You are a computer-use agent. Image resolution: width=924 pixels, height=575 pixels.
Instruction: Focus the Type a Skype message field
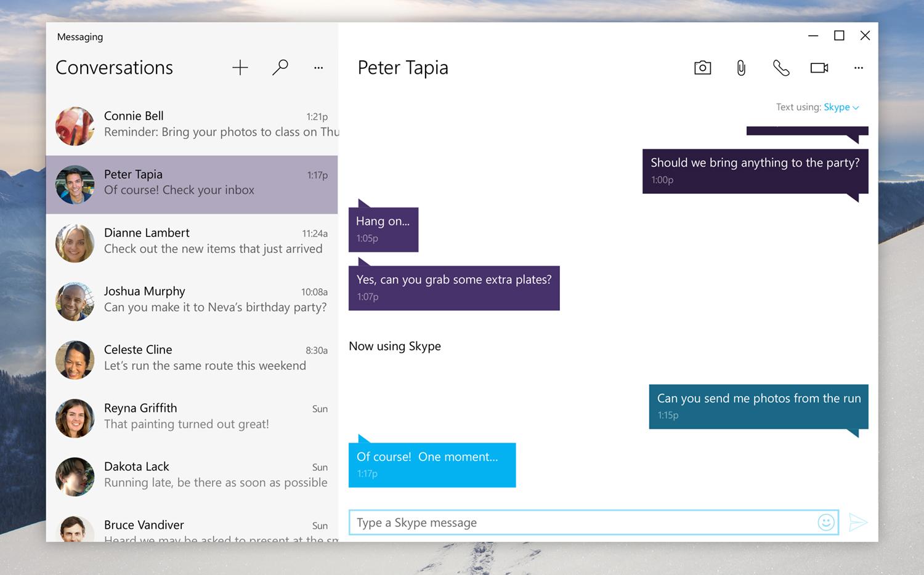click(x=594, y=522)
